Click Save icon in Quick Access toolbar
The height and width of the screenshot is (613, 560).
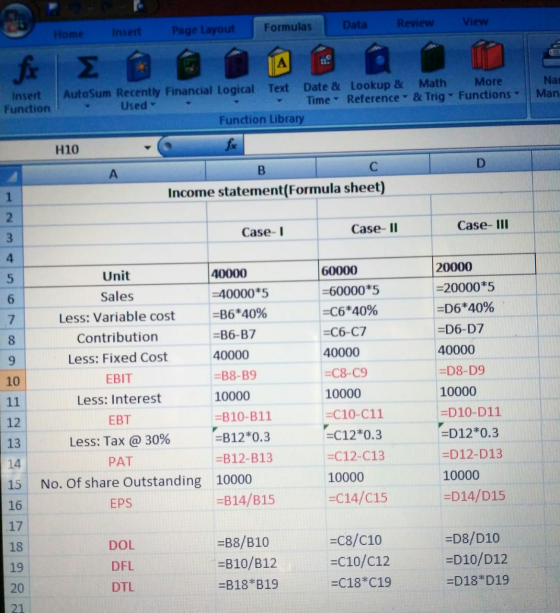(x=53, y=8)
